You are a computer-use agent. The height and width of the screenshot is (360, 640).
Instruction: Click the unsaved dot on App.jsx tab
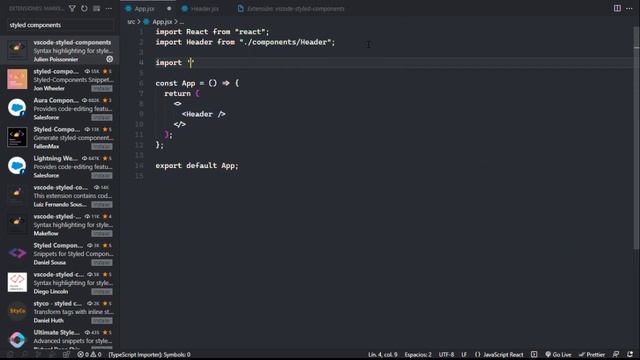[x=169, y=9]
